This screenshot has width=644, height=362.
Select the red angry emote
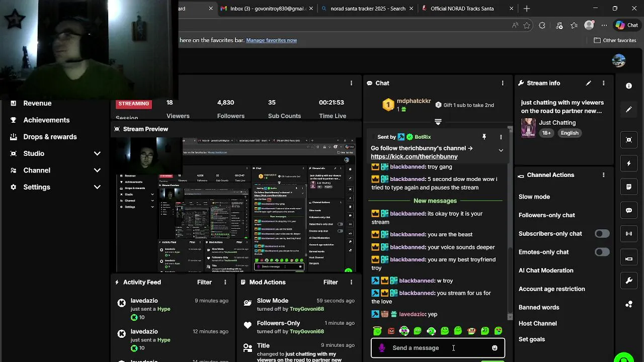pyautogui.click(x=391, y=331)
